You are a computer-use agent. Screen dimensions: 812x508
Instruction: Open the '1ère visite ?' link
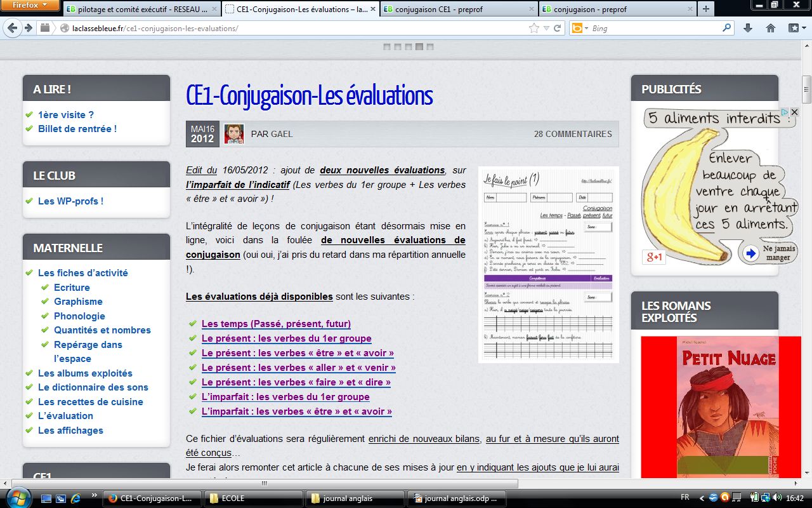pyautogui.click(x=66, y=115)
